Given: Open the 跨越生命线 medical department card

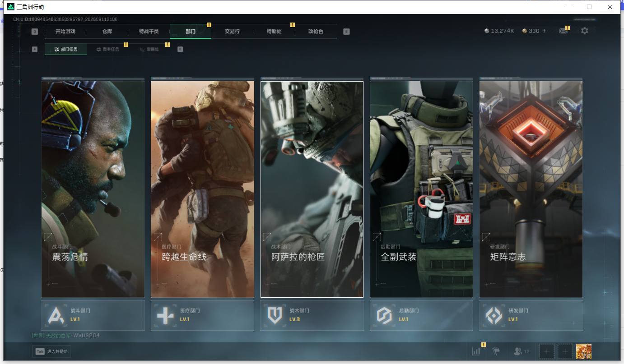Looking at the screenshot, I should coord(202,189).
